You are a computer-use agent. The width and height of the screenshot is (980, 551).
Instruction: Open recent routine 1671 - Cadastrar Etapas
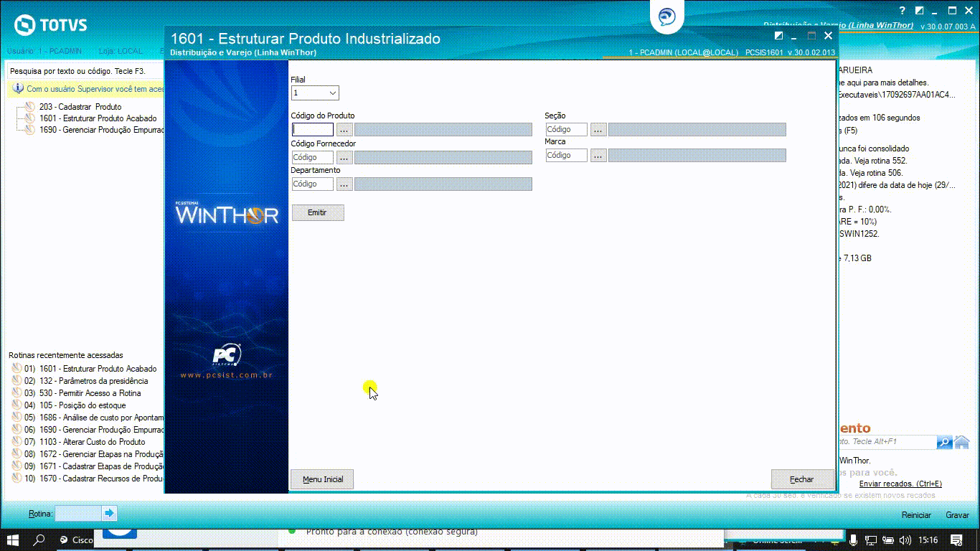click(x=94, y=466)
